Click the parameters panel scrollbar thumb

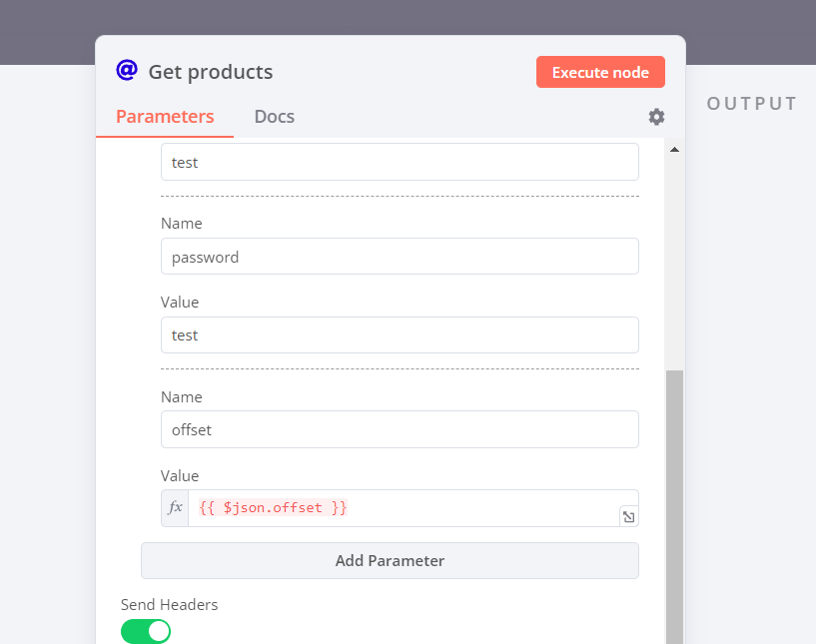674,499
